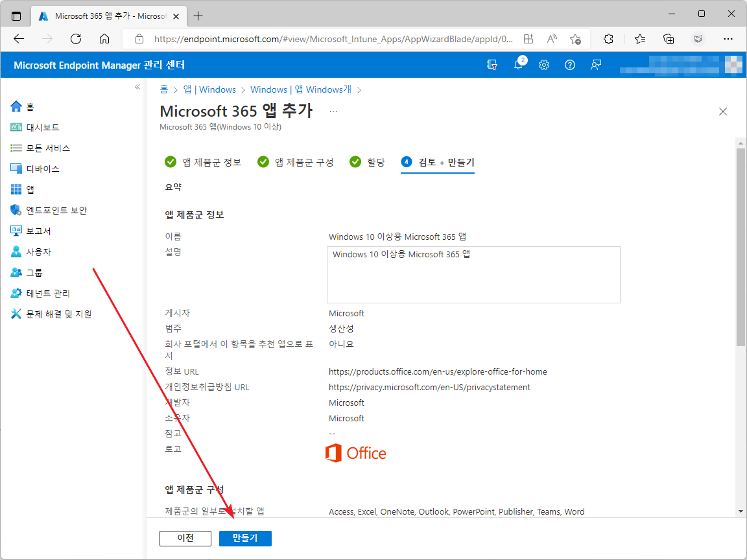Click the 이전 previous button
This screenshot has height=560, width=747.
(185, 538)
